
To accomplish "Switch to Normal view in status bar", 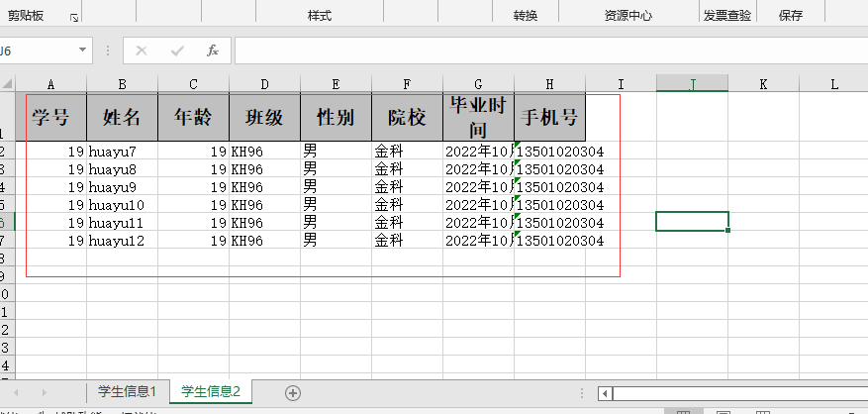I will 684,412.
